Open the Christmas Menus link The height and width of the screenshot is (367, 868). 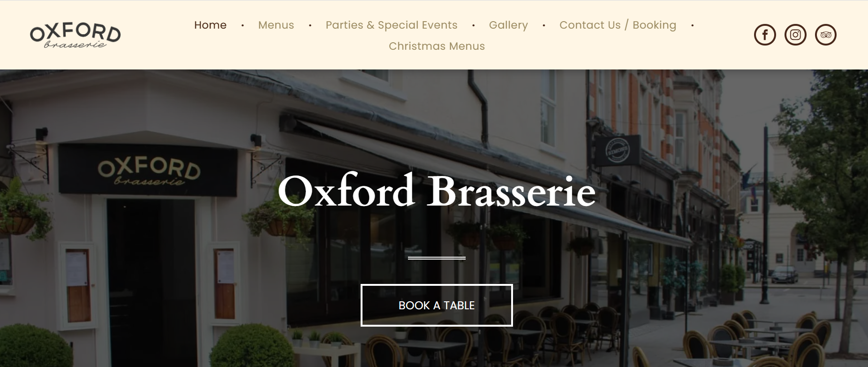(x=437, y=46)
